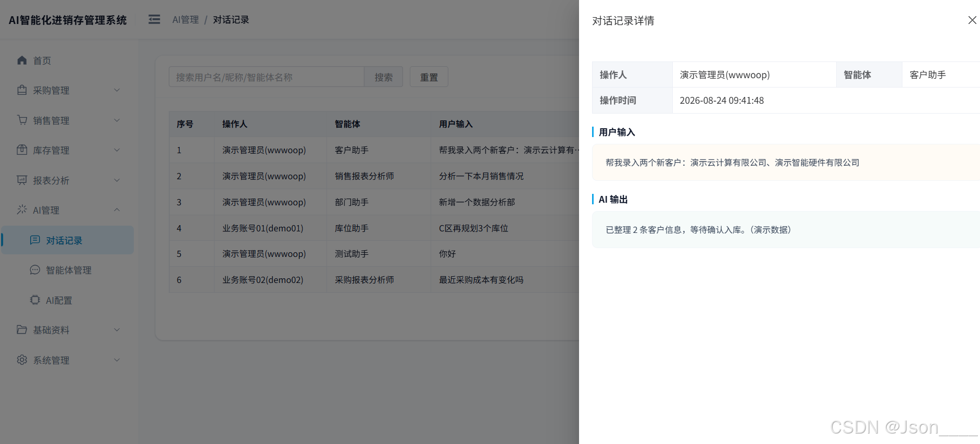Click the 客户助手 value in detail drawer

928,75
